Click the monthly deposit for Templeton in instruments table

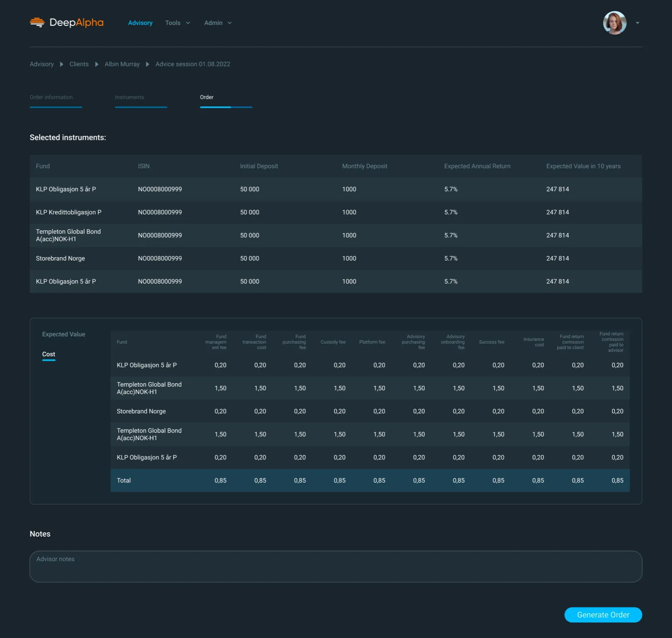coord(349,235)
